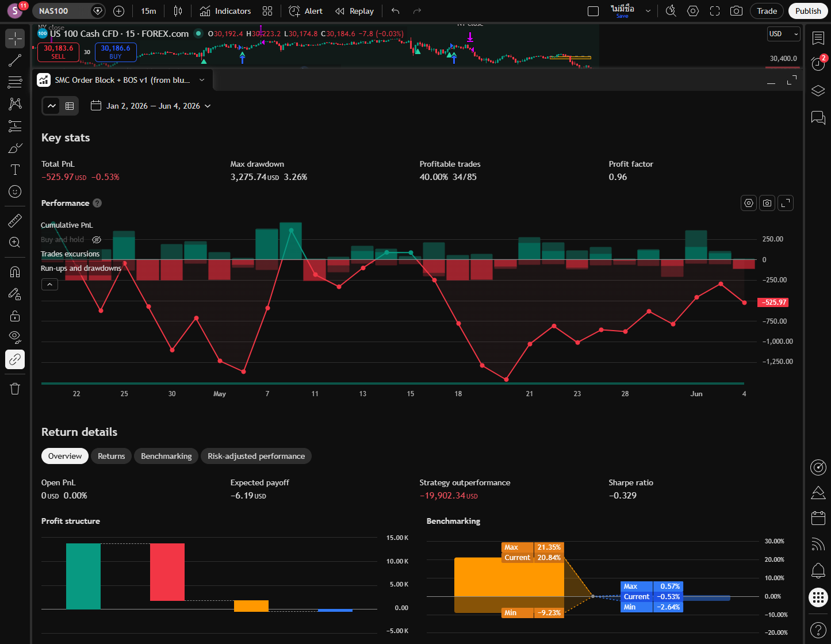Toggle stay in drawing mode

[x=15, y=294]
